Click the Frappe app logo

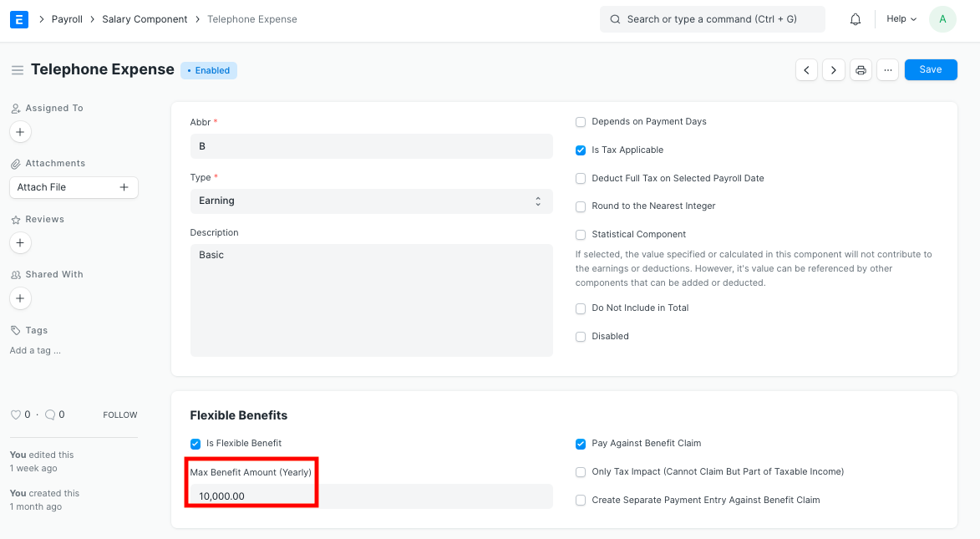click(x=18, y=18)
